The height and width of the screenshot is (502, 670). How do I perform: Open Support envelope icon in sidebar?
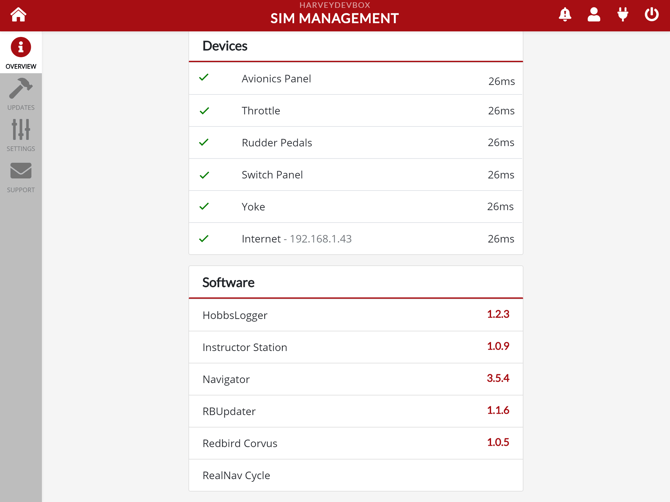coord(21,170)
